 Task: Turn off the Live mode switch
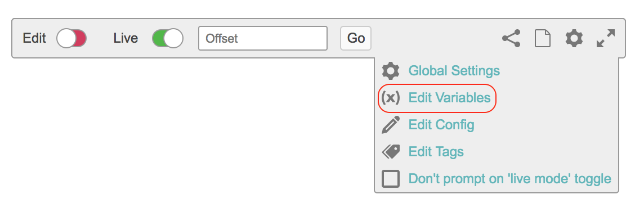point(168,39)
